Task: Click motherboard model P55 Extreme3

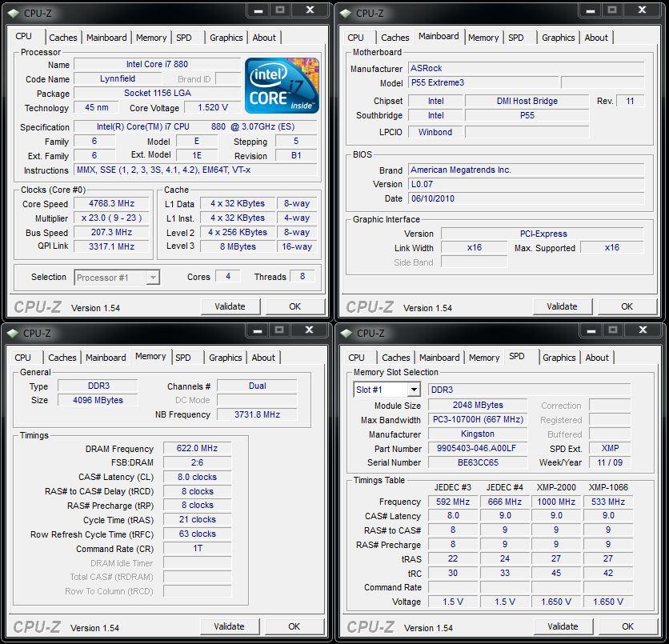Action: 483,82
